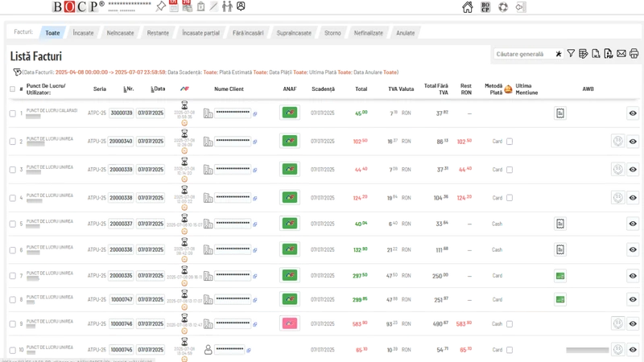The image size is (644, 362).
Task: Open the home icon in top bar
Action: click(468, 7)
